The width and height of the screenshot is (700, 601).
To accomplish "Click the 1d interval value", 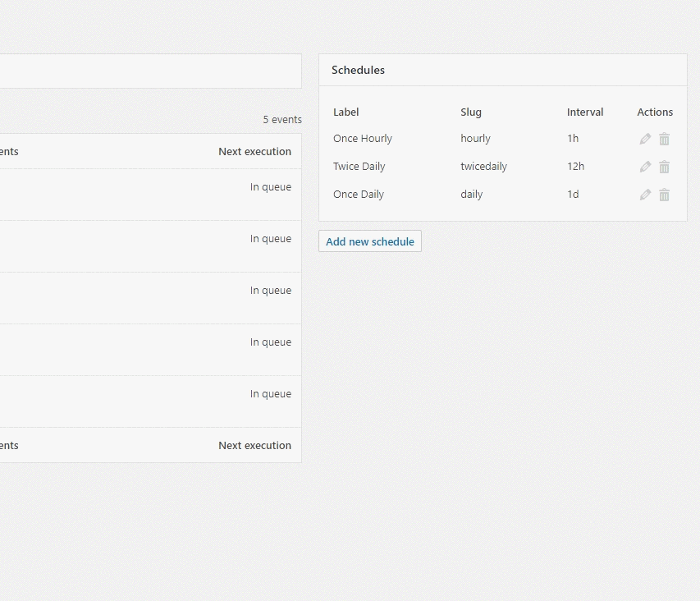I will click(x=573, y=195).
